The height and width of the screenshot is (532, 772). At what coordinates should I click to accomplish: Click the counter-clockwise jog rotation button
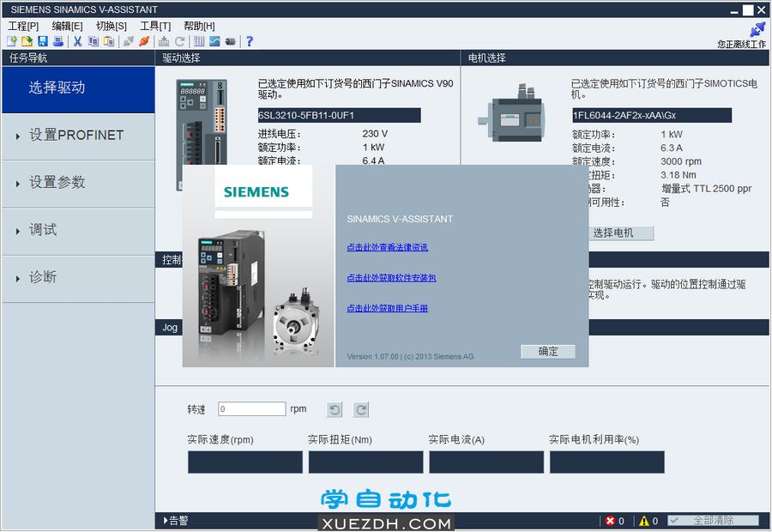coord(335,409)
